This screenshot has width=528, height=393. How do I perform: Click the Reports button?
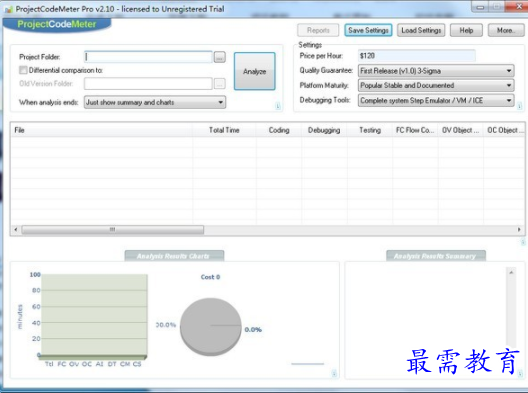point(318,30)
